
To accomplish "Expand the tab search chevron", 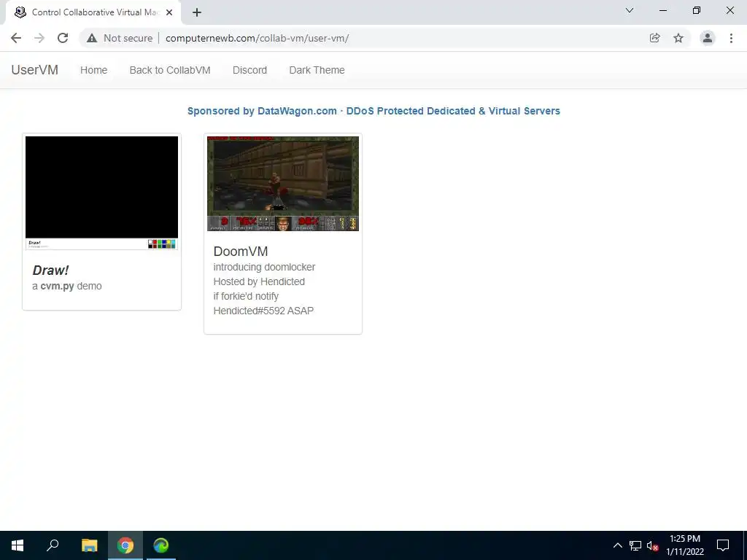I will point(630,10).
